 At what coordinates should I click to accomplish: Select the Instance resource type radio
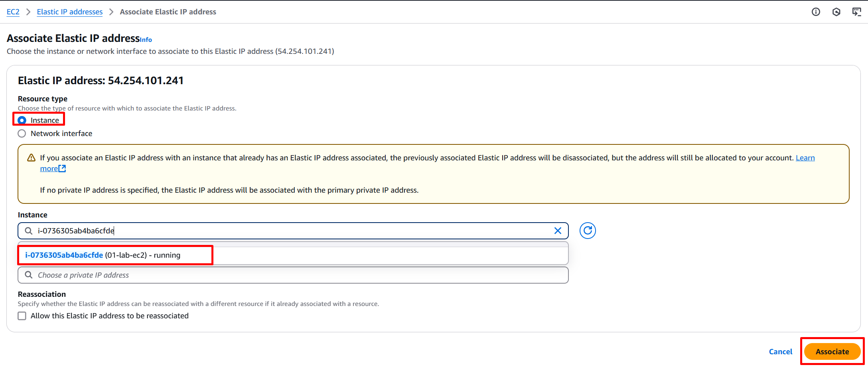pyautogui.click(x=22, y=120)
